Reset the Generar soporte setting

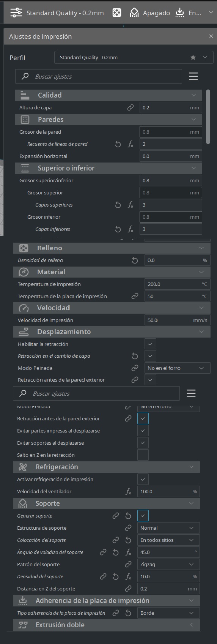[x=128, y=516]
